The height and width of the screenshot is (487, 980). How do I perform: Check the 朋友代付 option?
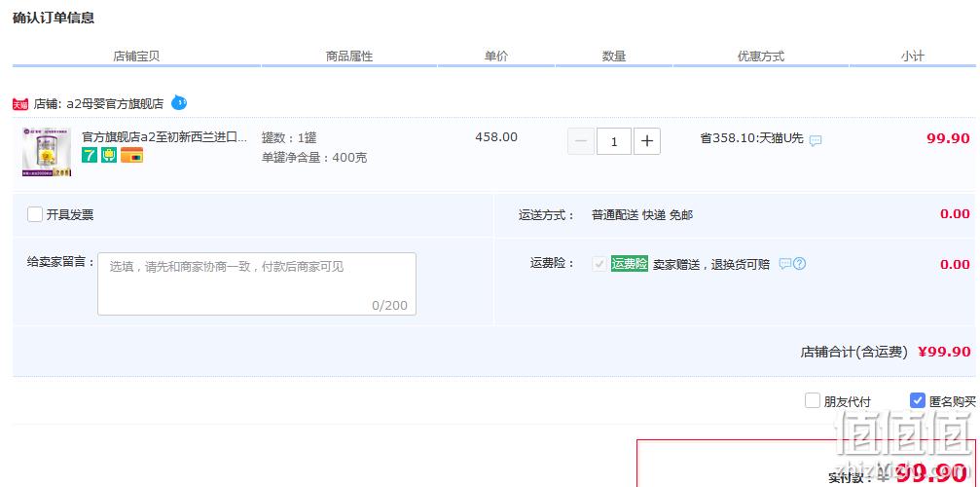pyautogui.click(x=812, y=400)
